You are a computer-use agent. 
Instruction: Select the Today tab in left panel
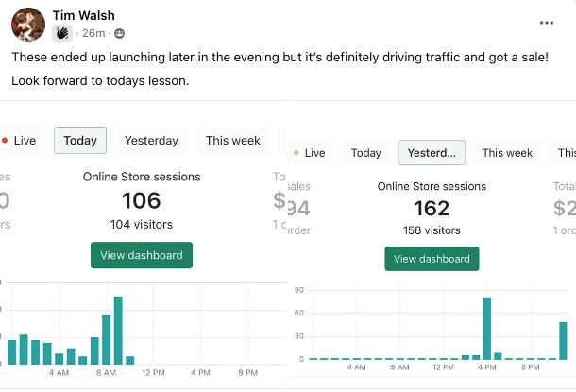pyautogui.click(x=80, y=141)
